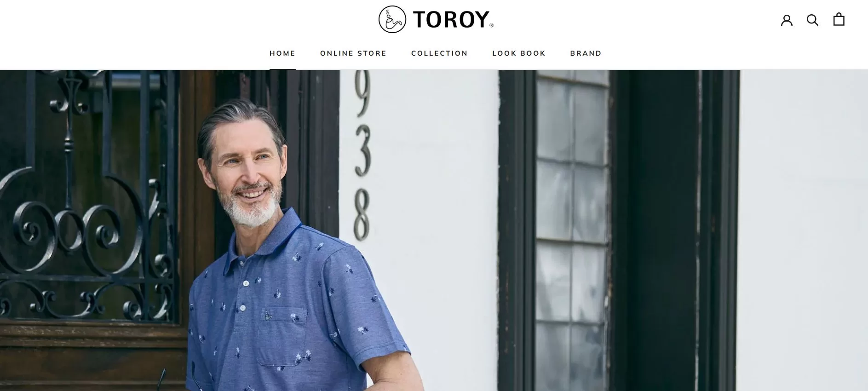The image size is (868, 391).
Task: Click the active underline beneath HOME
Action: 282,69
